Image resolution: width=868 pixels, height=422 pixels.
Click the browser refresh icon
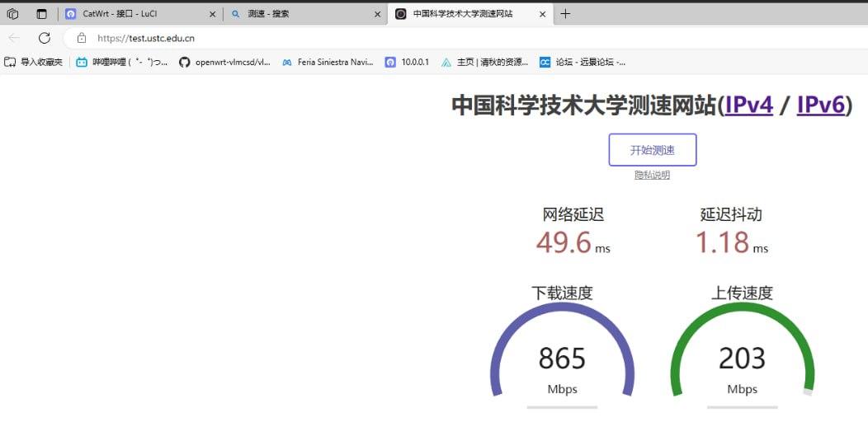pyautogui.click(x=45, y=38)
